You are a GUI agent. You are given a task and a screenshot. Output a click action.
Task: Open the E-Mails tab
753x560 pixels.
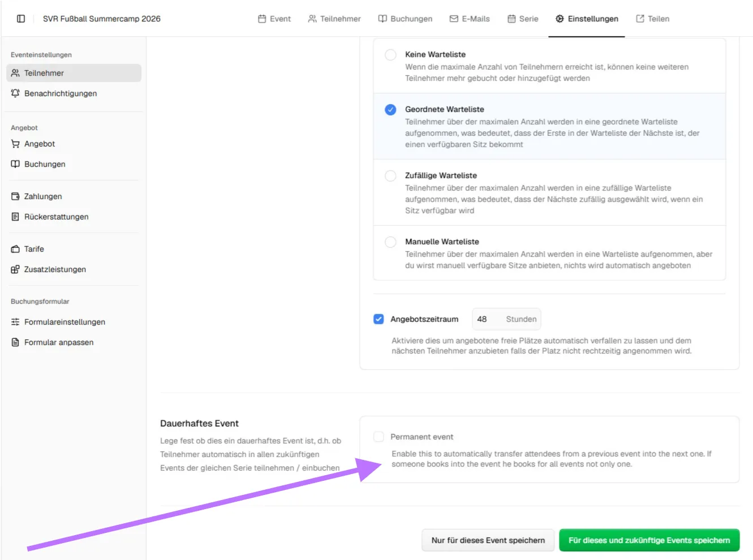(470, 19)
